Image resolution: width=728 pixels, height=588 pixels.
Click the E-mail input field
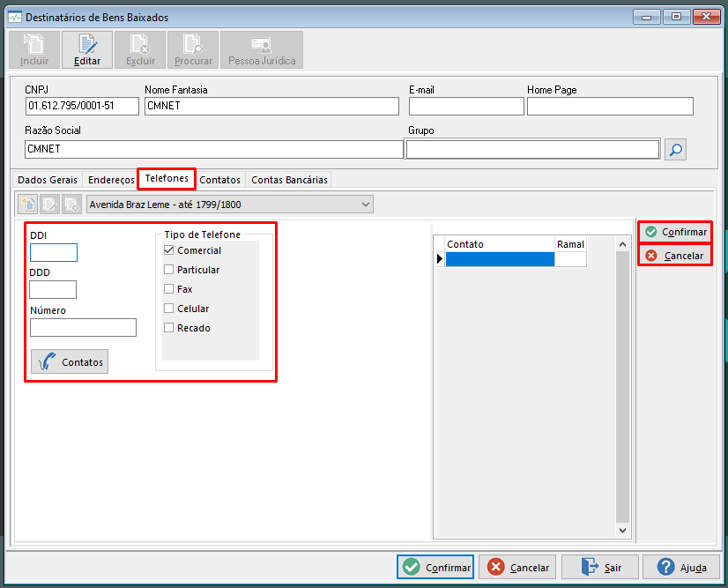466,106
